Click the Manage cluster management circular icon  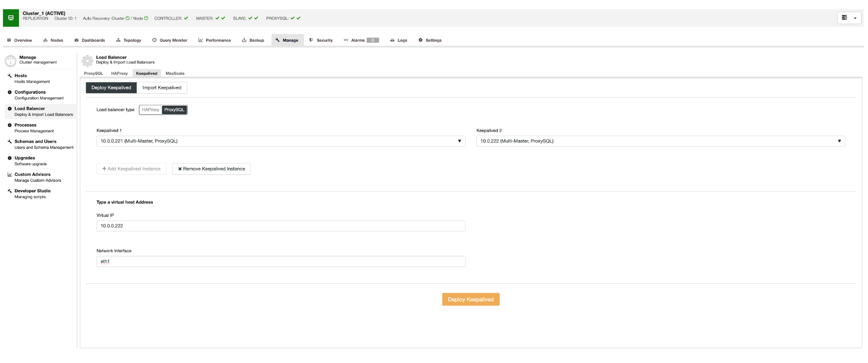pyautogui.click(x=10, y=61)
